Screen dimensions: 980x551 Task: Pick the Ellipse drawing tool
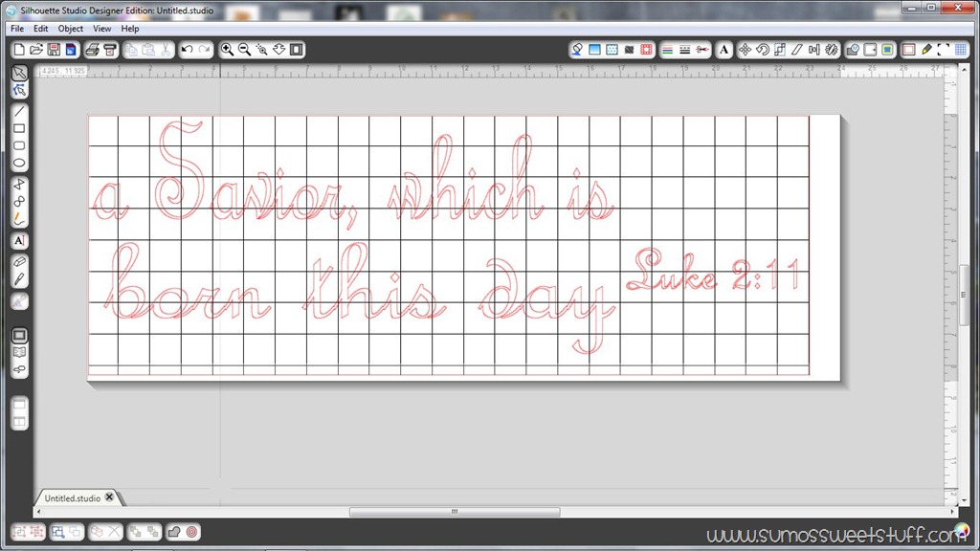point(19,164)
